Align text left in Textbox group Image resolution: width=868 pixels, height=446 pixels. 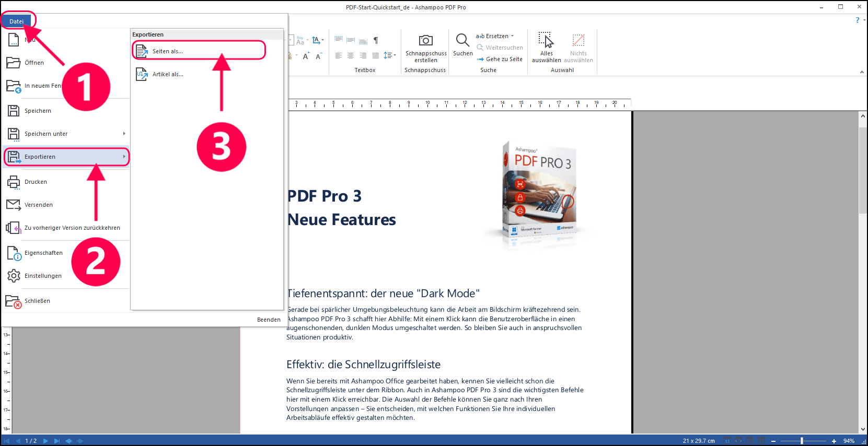[339, 55]
